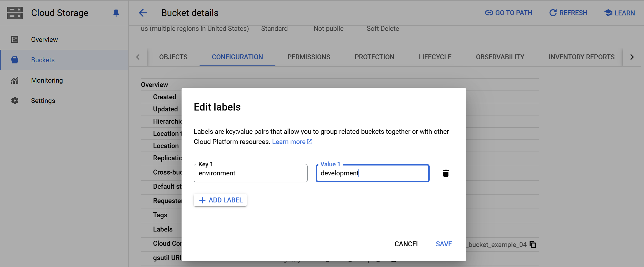Image resolution: width=644 pixels, height=267 pixels.
Task: Click the Cloud Storage product logo icon
Action: [15, 13]
